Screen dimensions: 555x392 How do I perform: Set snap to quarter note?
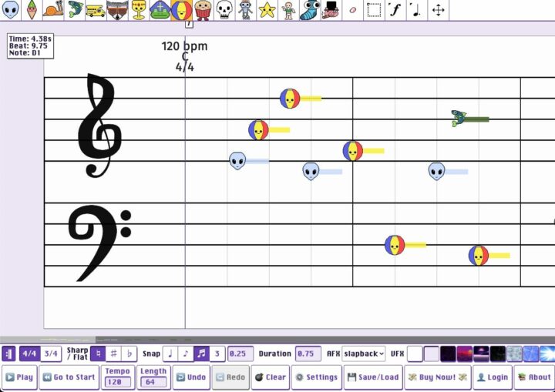pos(170,353)
